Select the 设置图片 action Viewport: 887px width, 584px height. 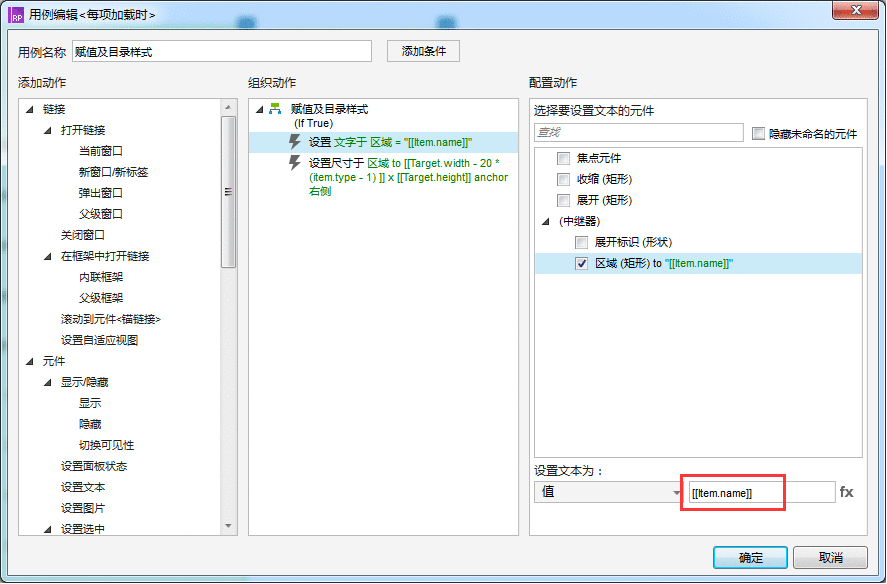point(83,508)
